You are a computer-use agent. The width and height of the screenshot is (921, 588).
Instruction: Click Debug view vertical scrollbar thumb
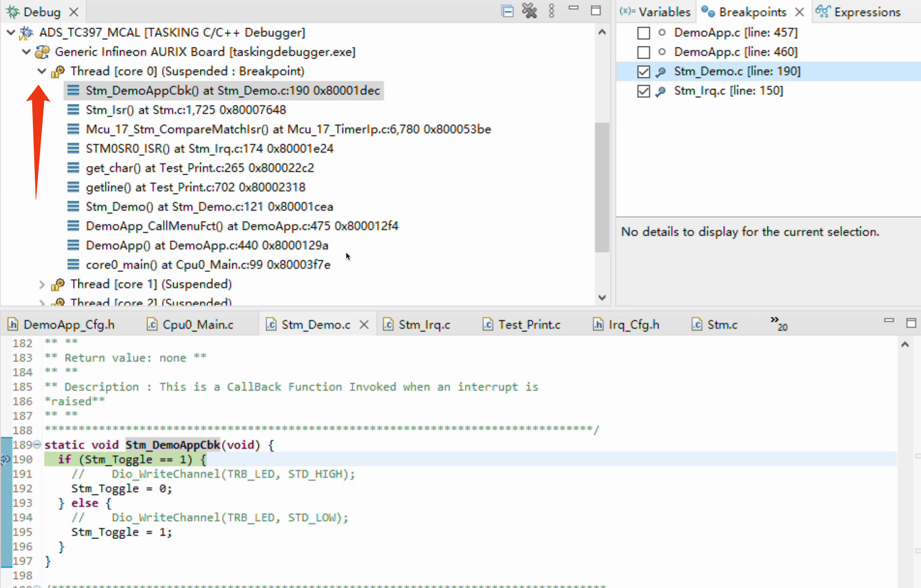point(602,187)
